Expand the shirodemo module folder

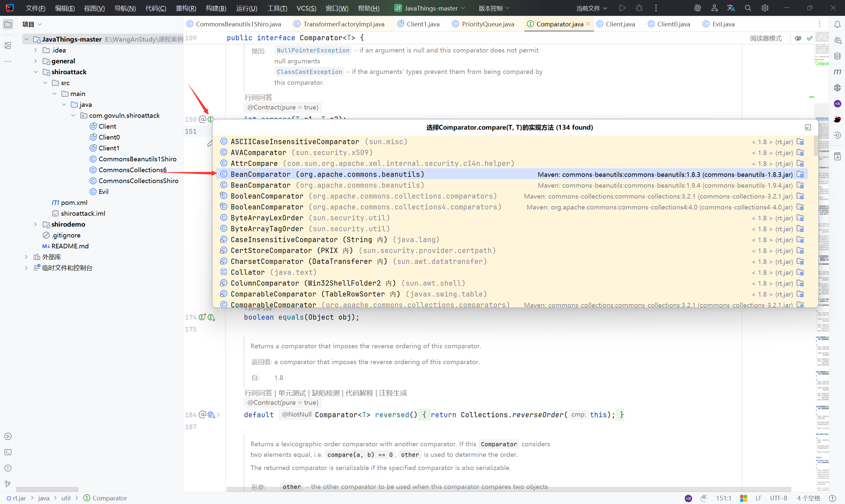point(36,224)
